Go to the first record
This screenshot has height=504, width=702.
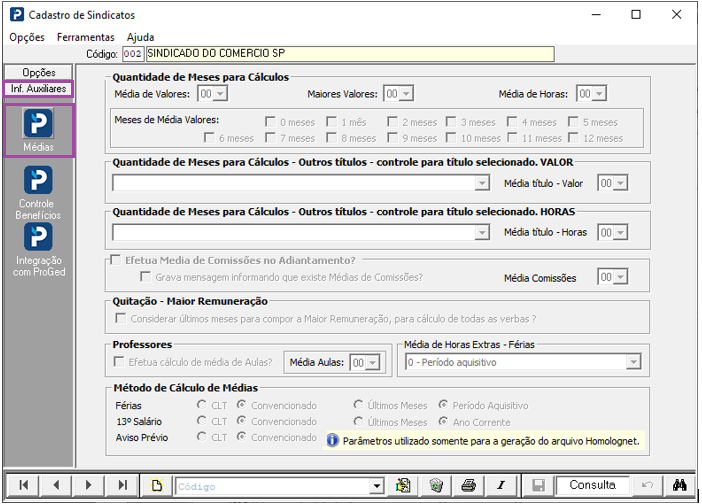(x=23, y=485)
